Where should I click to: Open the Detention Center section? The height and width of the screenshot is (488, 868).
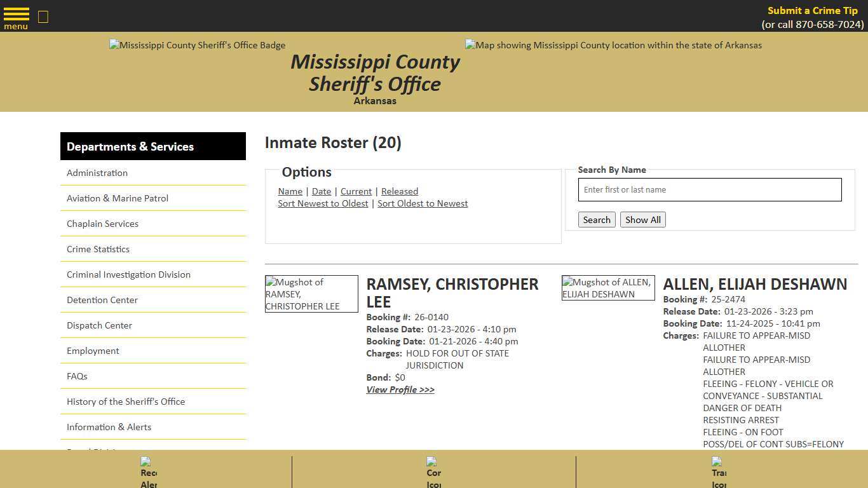(102, 299)
